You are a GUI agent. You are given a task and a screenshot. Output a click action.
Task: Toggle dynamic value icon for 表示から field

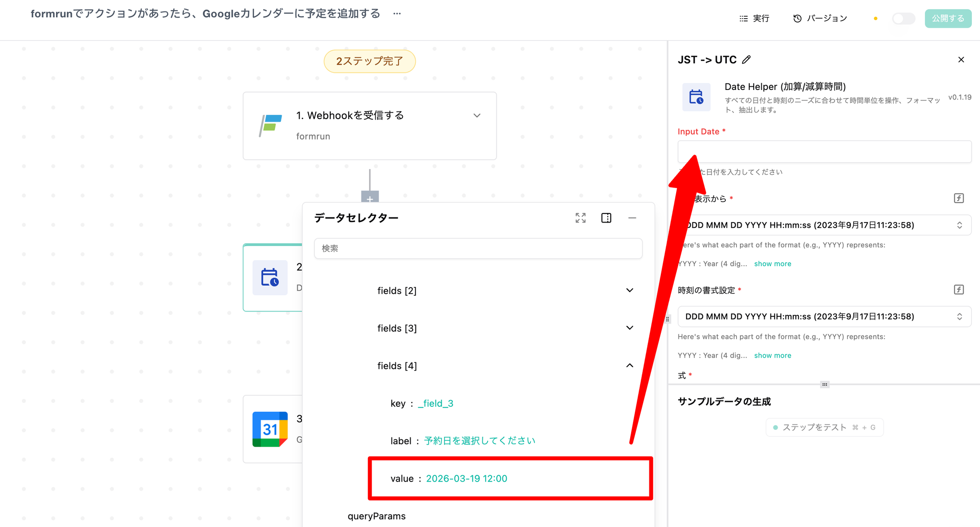(x=958, y=198)
